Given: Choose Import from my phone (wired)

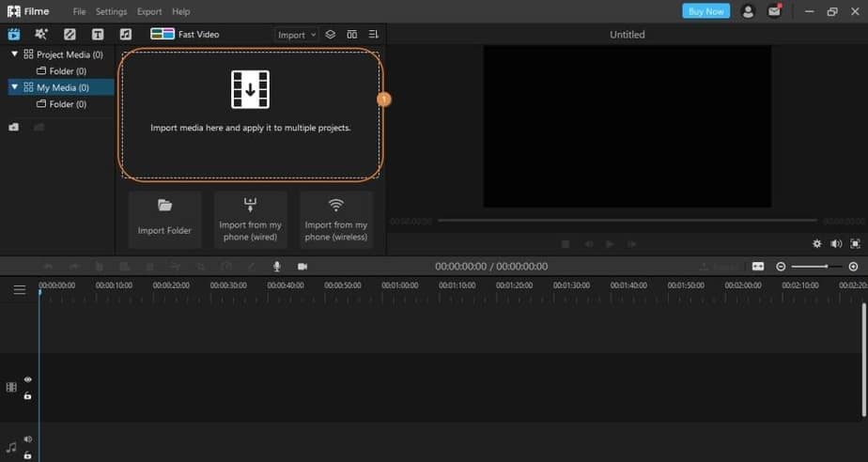Looking at the screenshot, I should tap(250, 220).
